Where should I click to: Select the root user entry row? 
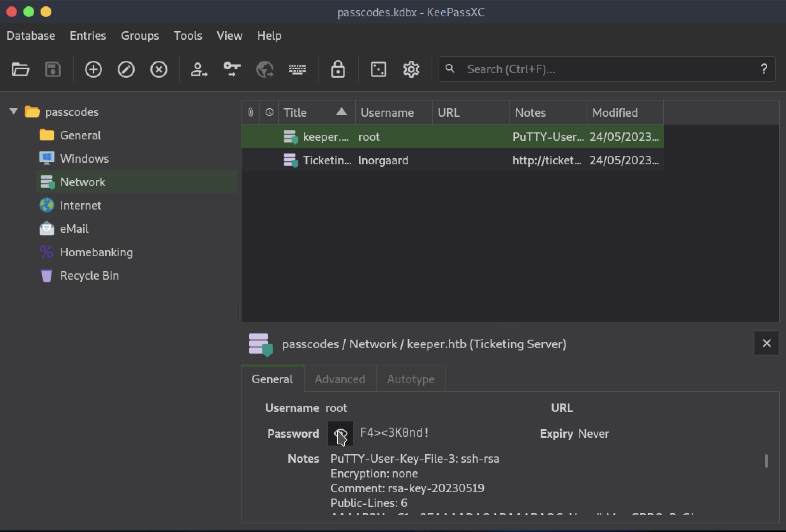coord(452,137)
